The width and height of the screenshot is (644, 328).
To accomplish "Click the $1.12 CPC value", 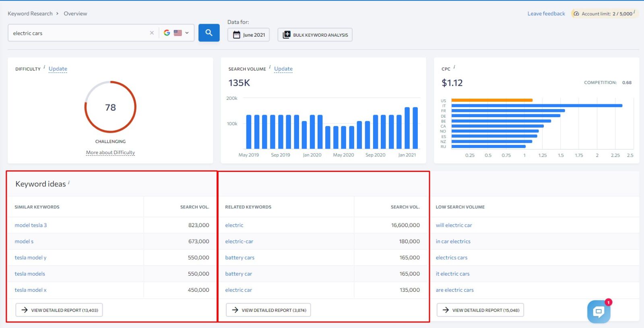I will pyautogui.click(x=452, y=83).
